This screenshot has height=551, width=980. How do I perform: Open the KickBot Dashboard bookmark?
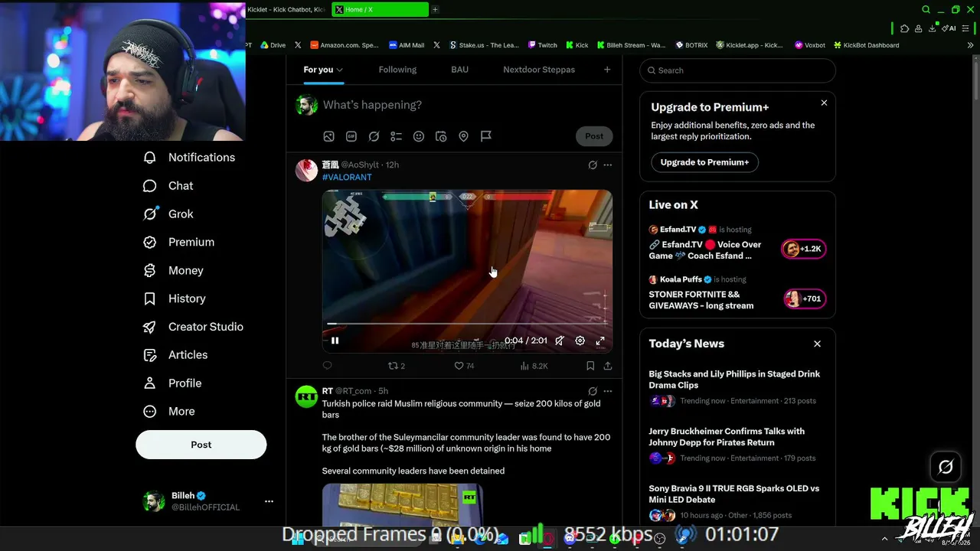click(x=867, y=45)
